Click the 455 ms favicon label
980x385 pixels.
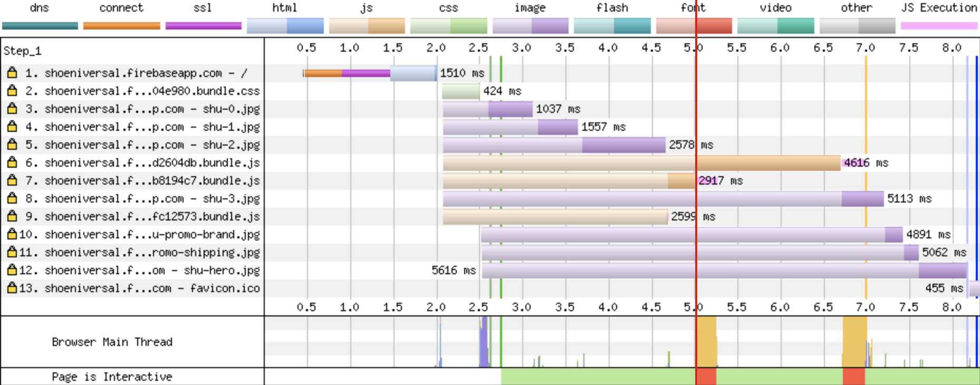click(944, 288)
